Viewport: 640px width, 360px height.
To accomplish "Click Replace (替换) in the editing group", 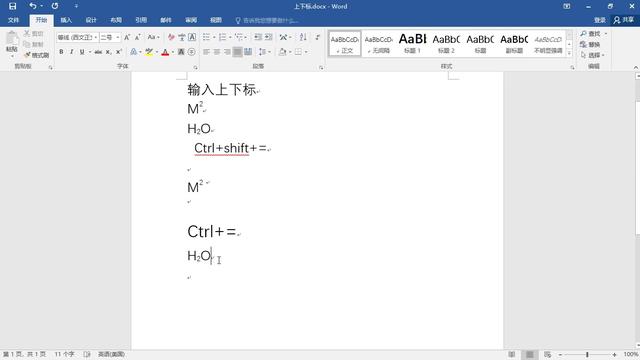I will click(591, 44).
